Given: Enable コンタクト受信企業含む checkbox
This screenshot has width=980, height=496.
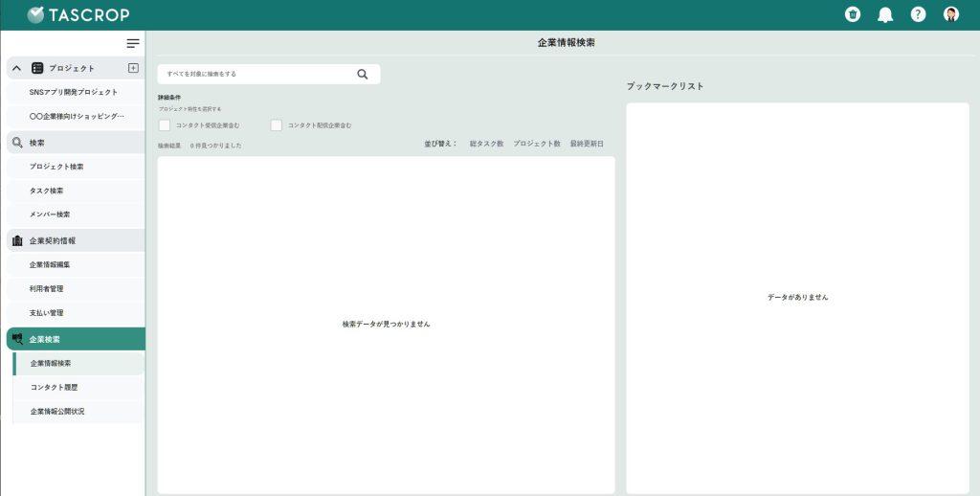Looking at the screenshot, I should [x=165, y=125].
